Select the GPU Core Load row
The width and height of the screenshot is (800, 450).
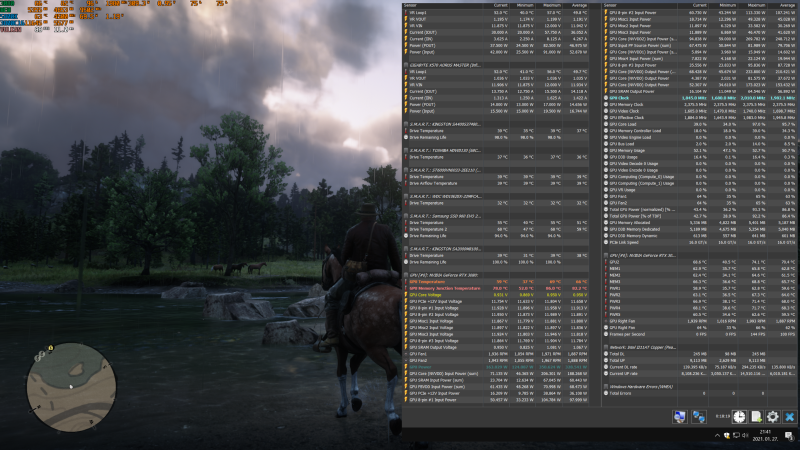point(699,124)
